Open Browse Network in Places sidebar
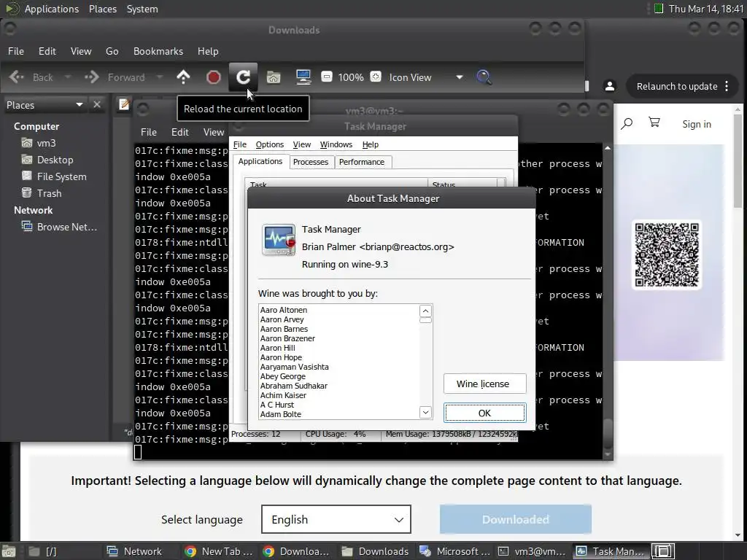747x560 pixels. coord(66,227)
